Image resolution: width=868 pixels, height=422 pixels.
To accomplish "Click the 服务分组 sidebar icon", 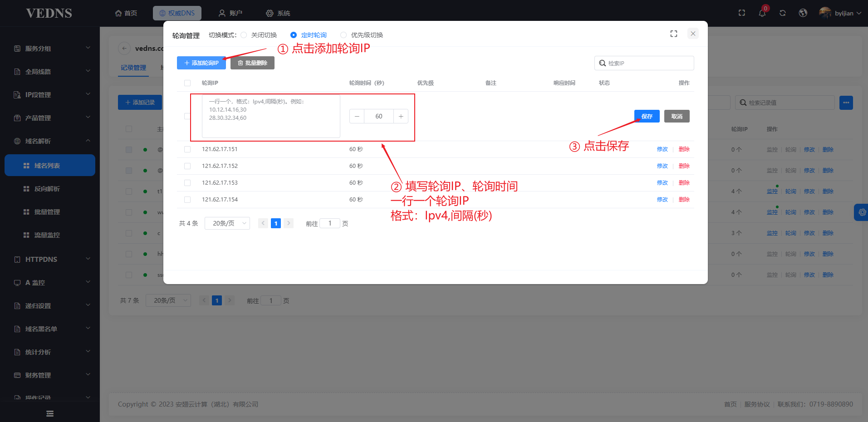I will coord(17,49).
